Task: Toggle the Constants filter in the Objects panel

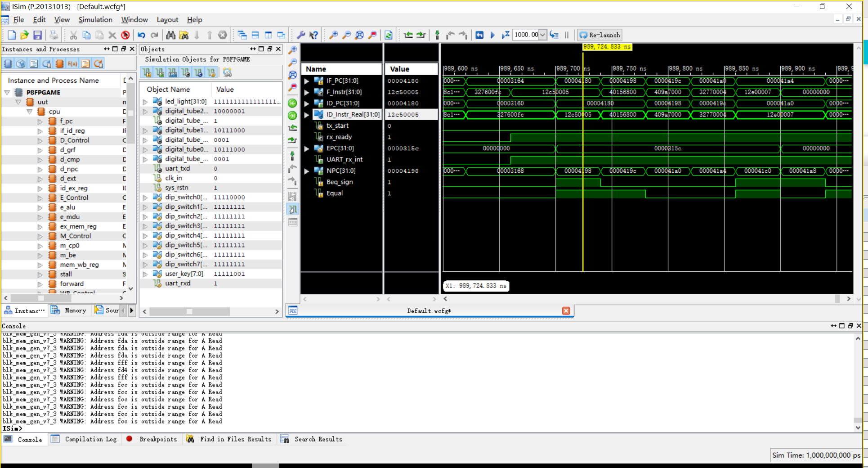Action: point(199,72)
